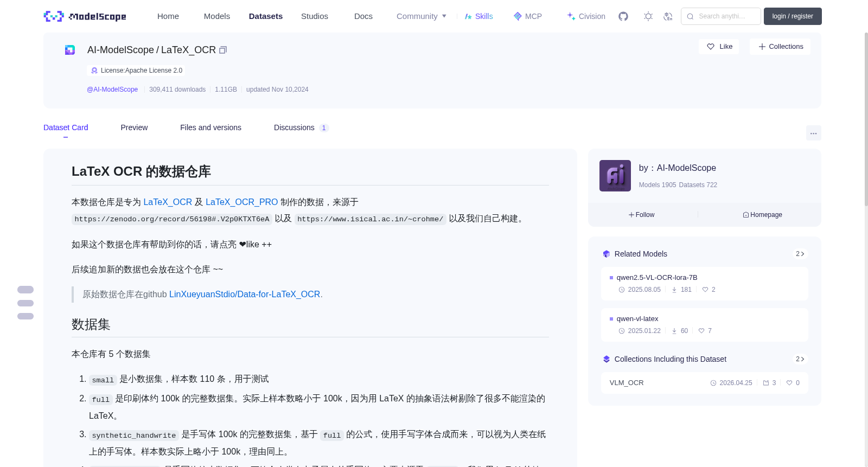Click the language switch icon
This screenshot has width=868, height=467.
[x=668, y=16]
